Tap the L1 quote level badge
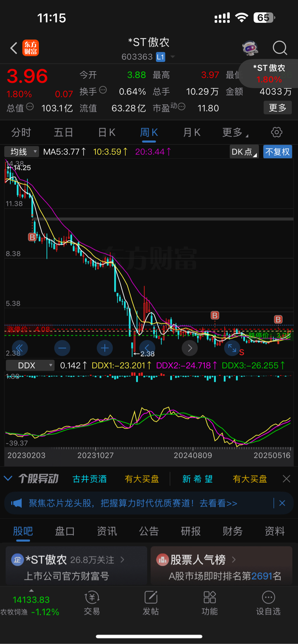 coord(161,57)
